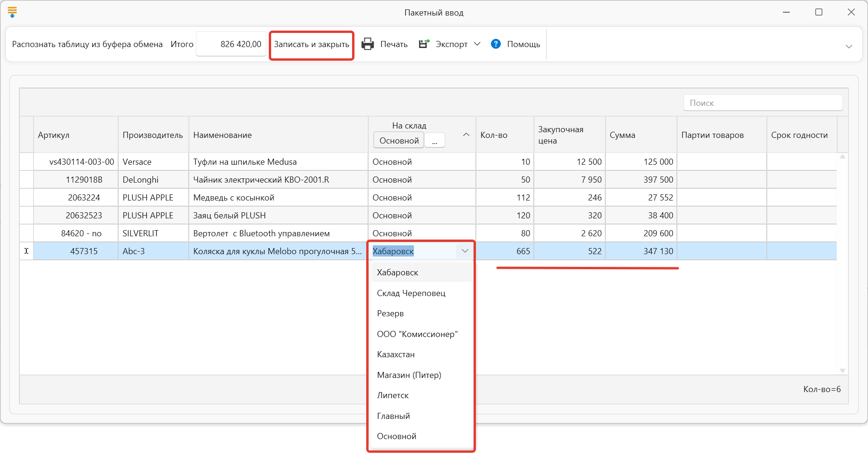This screenshot has height=457, width=868.
Task: Pick Магазин (Питер) in the dropdown
Action: point(421,375)
